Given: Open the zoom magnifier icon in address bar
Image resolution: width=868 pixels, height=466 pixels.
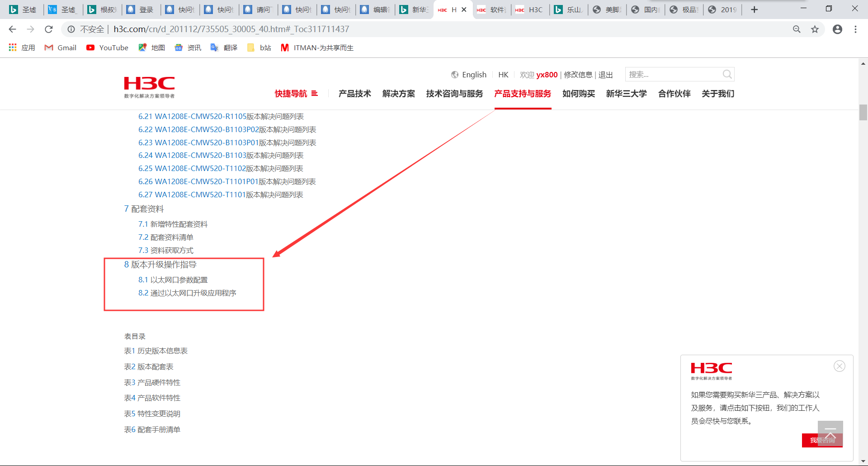Looking at the screenshot, I should point(797,29).
